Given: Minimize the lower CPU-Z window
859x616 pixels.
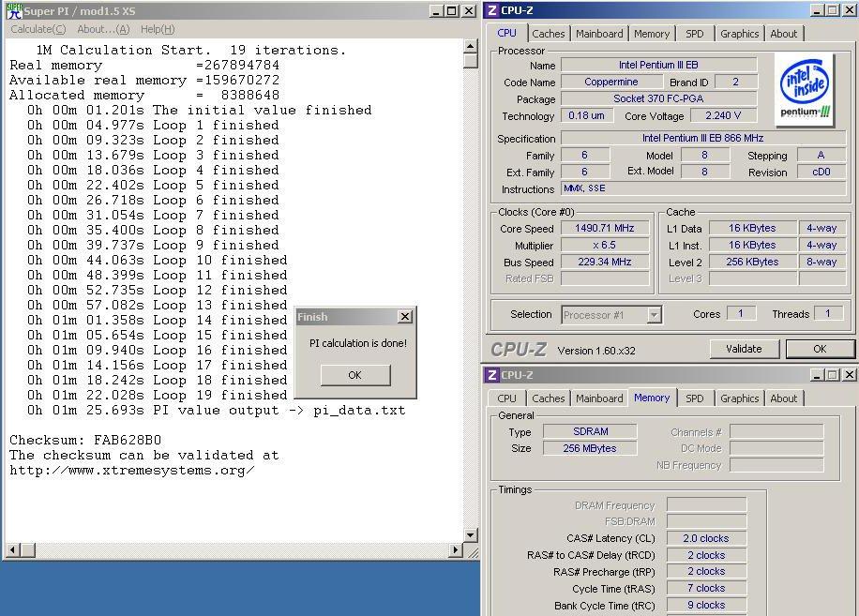Looking at the screenshot, I should pos(817,375).
